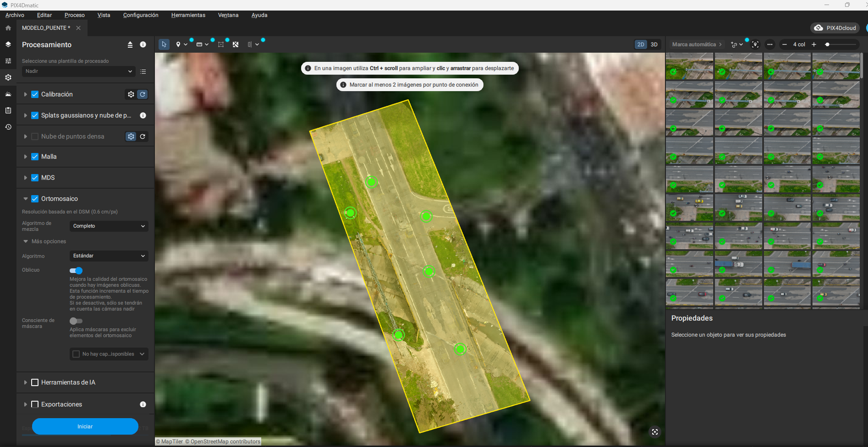Switch to 3D view
This screenshot has width=868, height=447.
tap(654, 44)
